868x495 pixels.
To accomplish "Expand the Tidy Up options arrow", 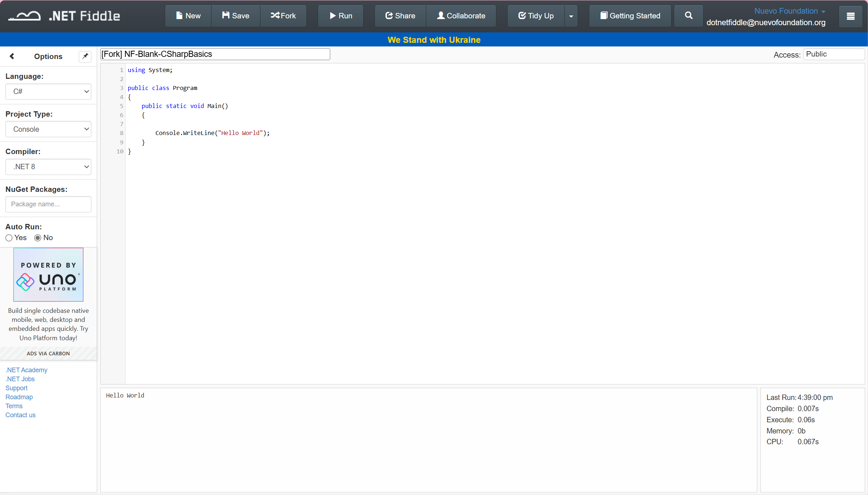I will (571, 15).
